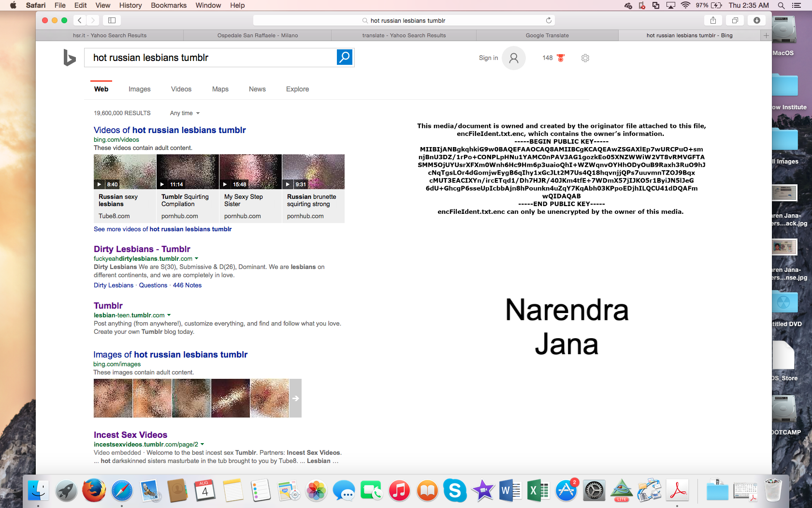Expand arrow beside fuckyeahdirtylesbians.tumblr.com URL
This screenshot has height=508, width=812.
(196, 258)
